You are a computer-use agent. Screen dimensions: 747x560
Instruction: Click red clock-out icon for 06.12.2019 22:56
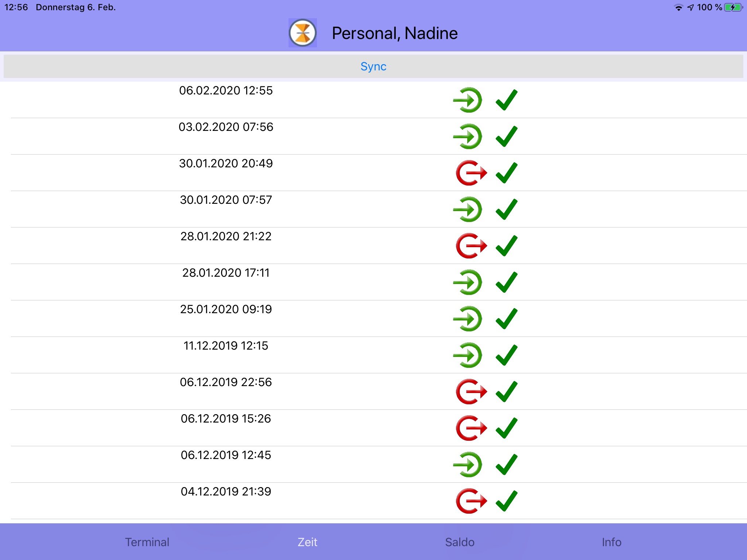coord(471,392)
